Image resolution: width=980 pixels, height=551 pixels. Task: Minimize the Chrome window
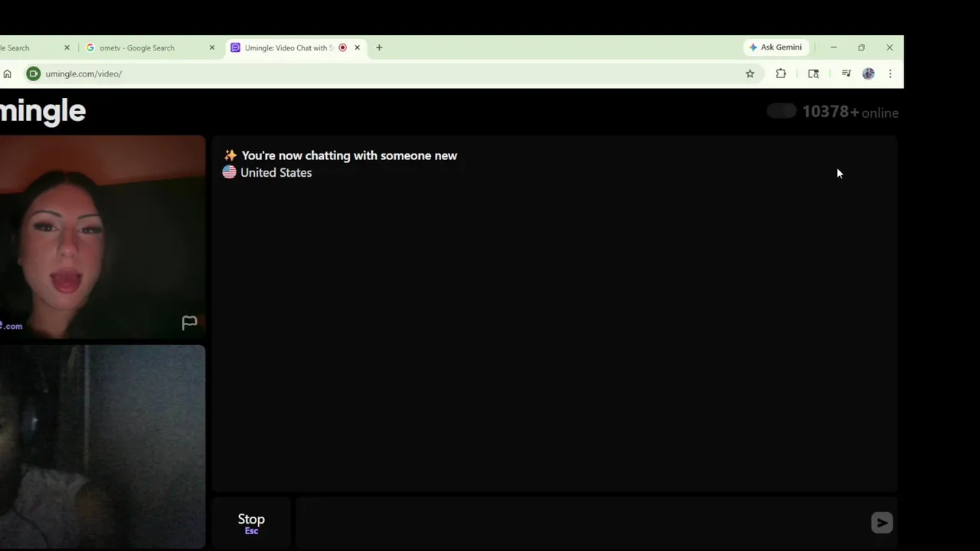(834, 47)
